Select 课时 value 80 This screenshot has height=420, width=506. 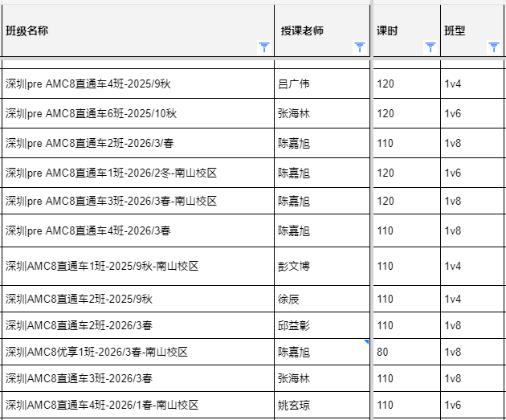pyautogui.click(x=406, y=352)
